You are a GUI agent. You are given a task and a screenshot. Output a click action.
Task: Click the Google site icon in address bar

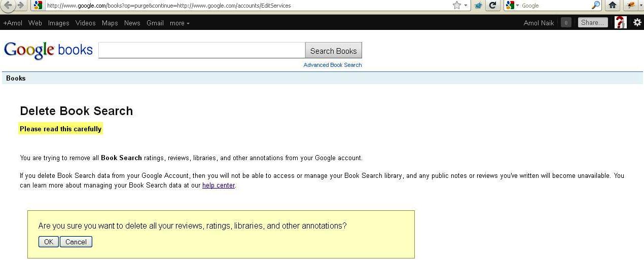pyautogui.click(x=38, y=5)
